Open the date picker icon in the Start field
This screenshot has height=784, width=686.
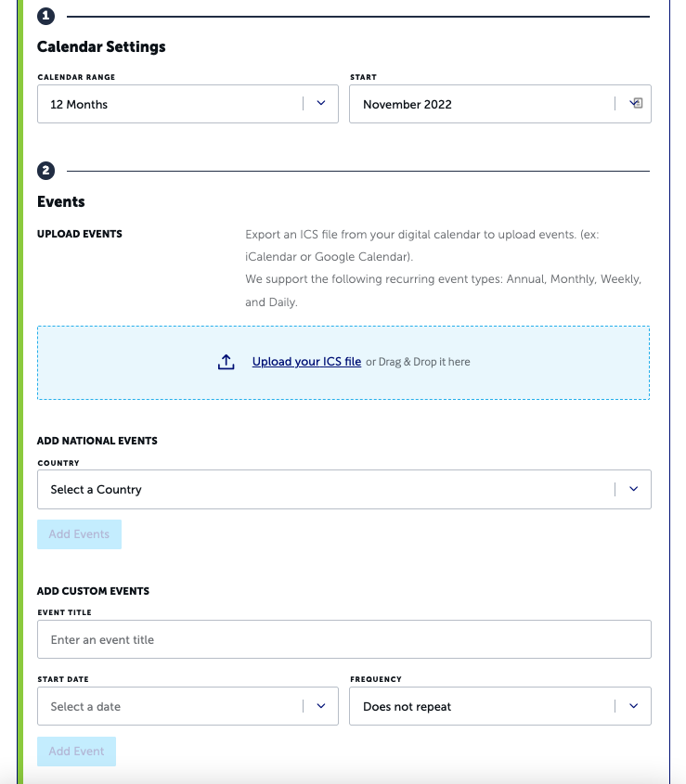point(637,104)
